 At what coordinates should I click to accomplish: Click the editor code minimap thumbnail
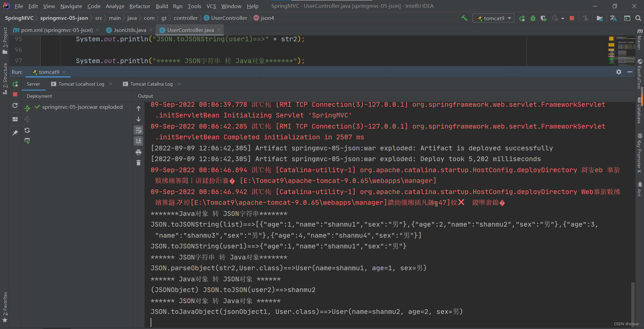(626, 50)
